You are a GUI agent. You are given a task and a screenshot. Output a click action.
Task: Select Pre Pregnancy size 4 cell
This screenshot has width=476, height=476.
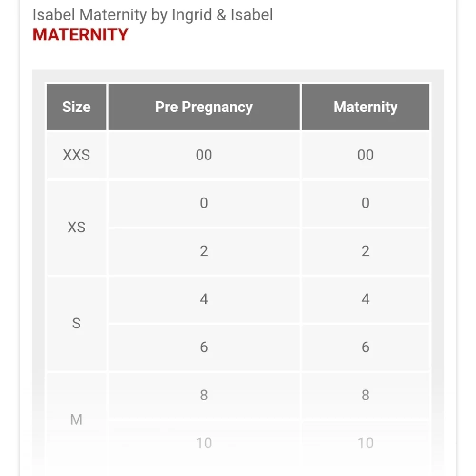click(204, 299)
